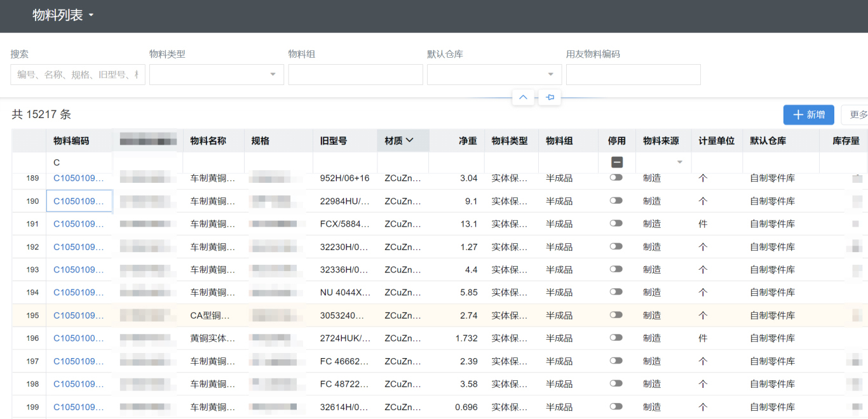Click the 用友物料编码 input field
Image resolution: width=868 pixels, height=419 pixels.
point(634,74)
